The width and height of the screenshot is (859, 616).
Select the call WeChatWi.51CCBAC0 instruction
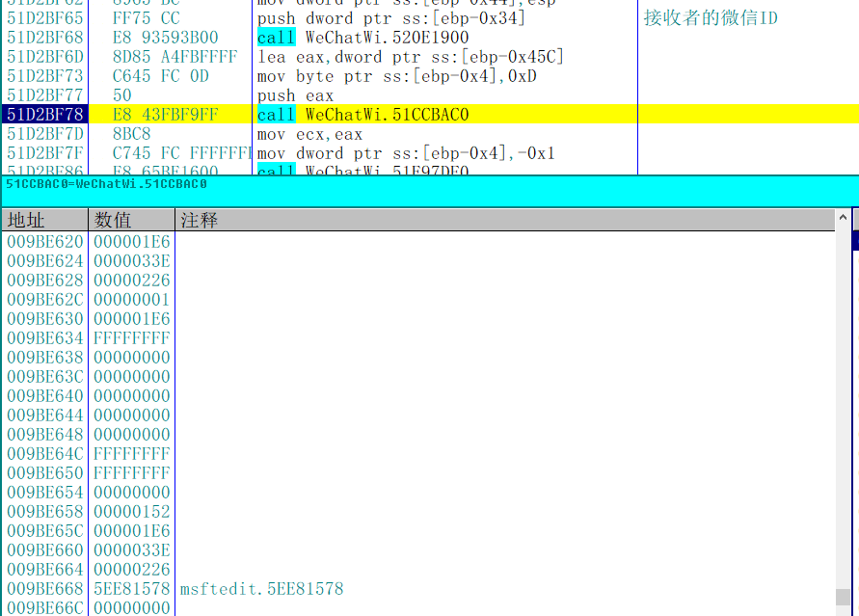[x=362, y=115]
